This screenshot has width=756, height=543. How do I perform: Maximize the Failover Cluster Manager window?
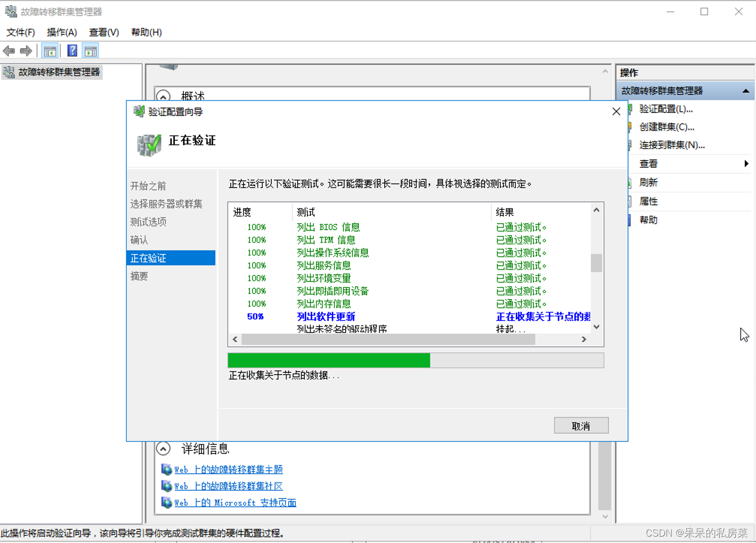pos(704,11)
